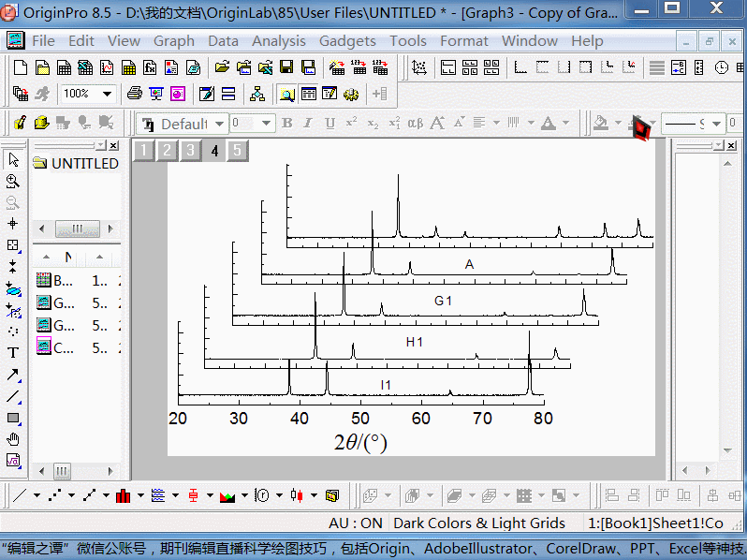Image resolution: width=747 pixels, height=560 pixels.
Task: Click the fill color paint bucket
Action: coord(601,124)
